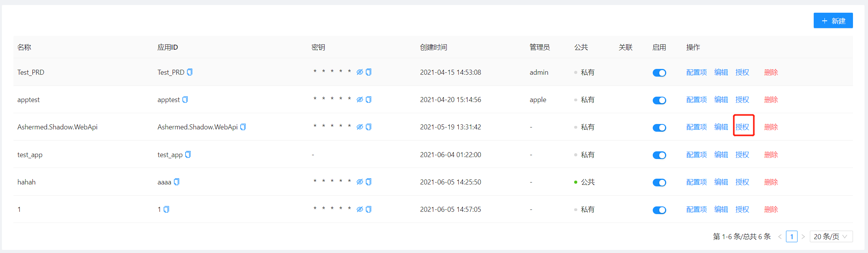Open 授权 for Ashermed.Shadow.WebApi
Image resolution: width=868 pixels, height=253 pixels.
pyautogui.click(x=742, y=127)
